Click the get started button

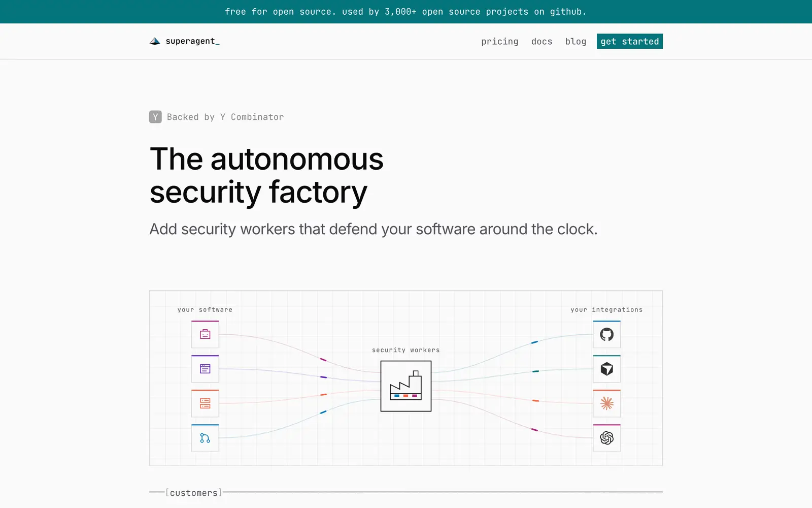click(630, 42)
